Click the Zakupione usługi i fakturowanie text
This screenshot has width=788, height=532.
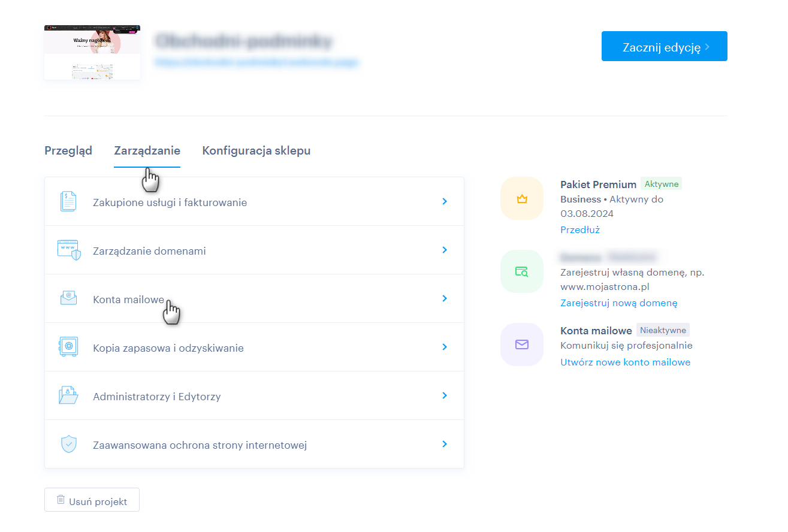[x=170, y=202]
